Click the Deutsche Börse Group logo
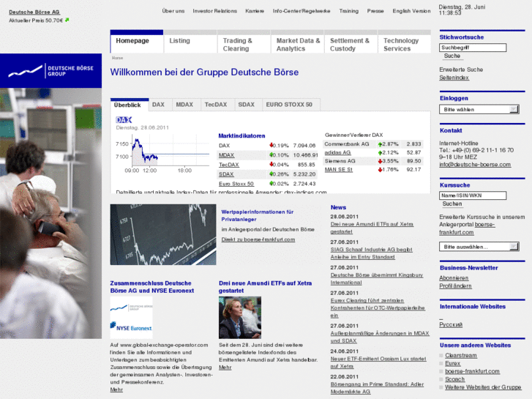The width and height of the screenshot is (532, 399). coord(51,70)
